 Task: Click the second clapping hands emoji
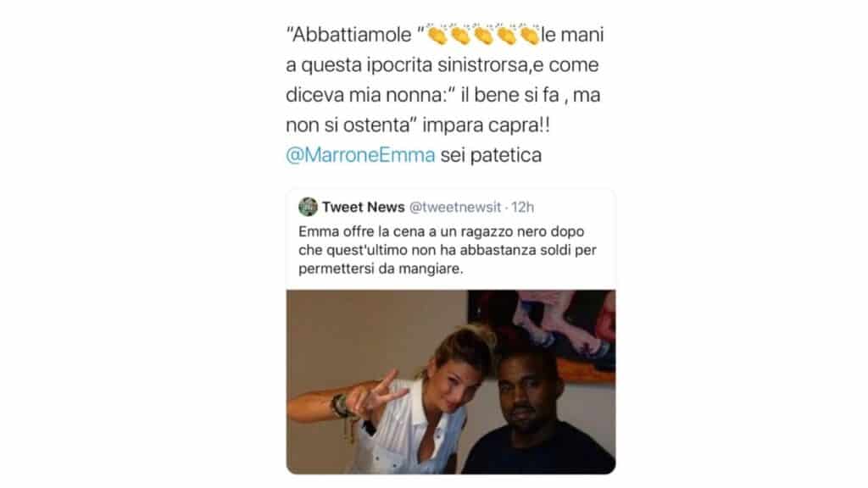[460, 34]
